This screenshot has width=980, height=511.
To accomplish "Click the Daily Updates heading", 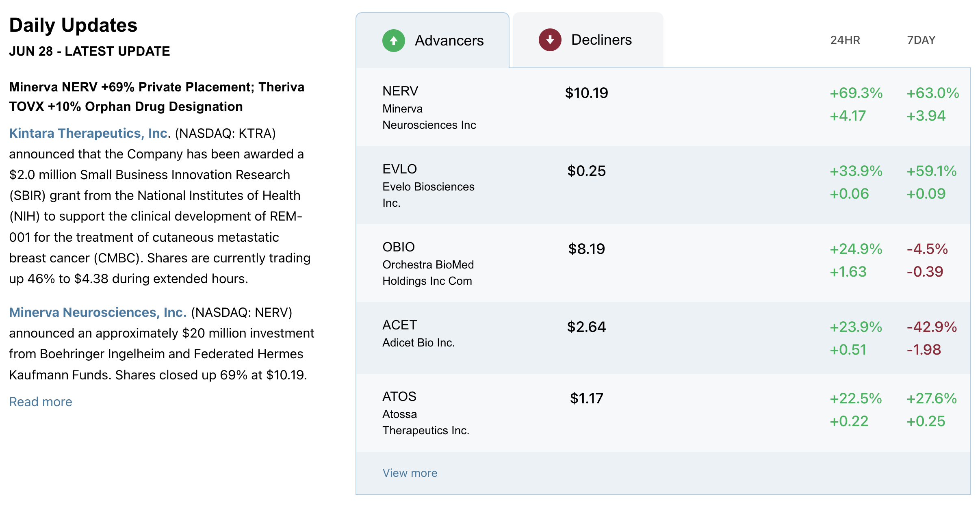I will tap(73, 25).
